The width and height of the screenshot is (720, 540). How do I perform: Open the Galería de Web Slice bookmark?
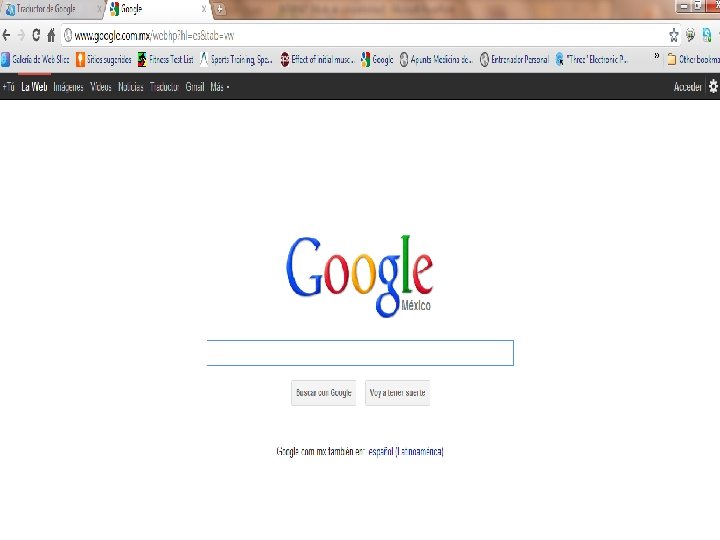pyautogui.click(x=35, y=59)
